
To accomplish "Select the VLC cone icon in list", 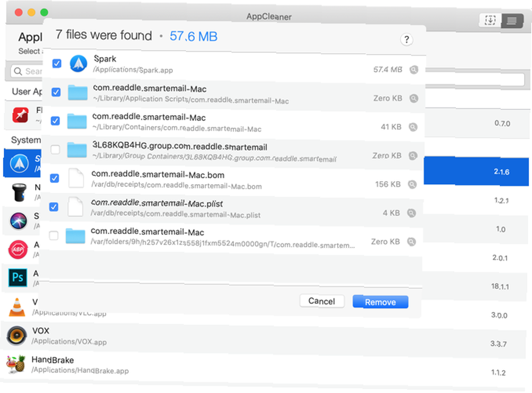I will pyautogui.click(x=17, y=307).
